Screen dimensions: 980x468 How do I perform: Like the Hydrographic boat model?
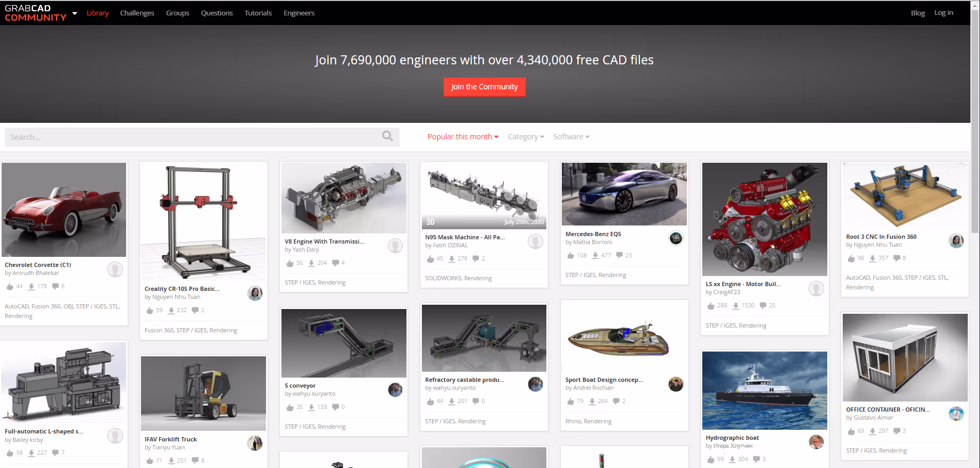click(711, 459)
